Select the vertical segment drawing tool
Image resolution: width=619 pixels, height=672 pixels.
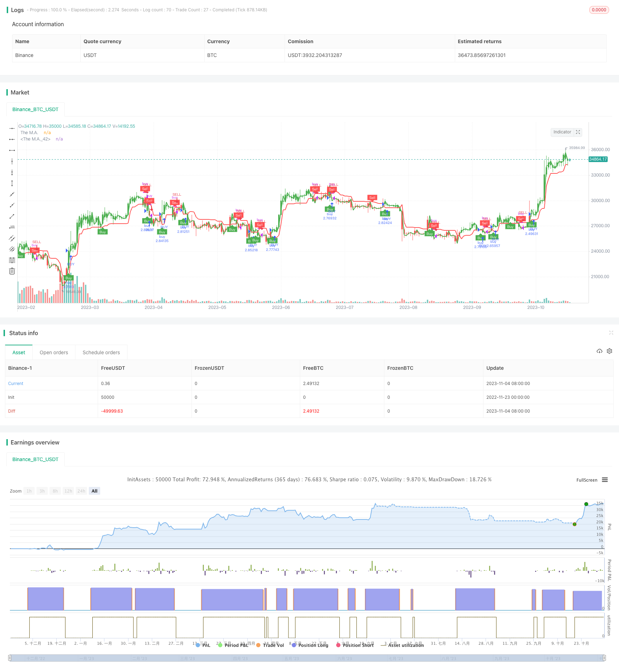coord(12,183)
